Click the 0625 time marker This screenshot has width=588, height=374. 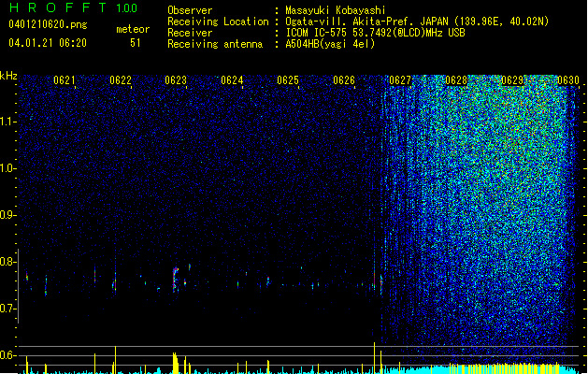click(x=288, y=80)
